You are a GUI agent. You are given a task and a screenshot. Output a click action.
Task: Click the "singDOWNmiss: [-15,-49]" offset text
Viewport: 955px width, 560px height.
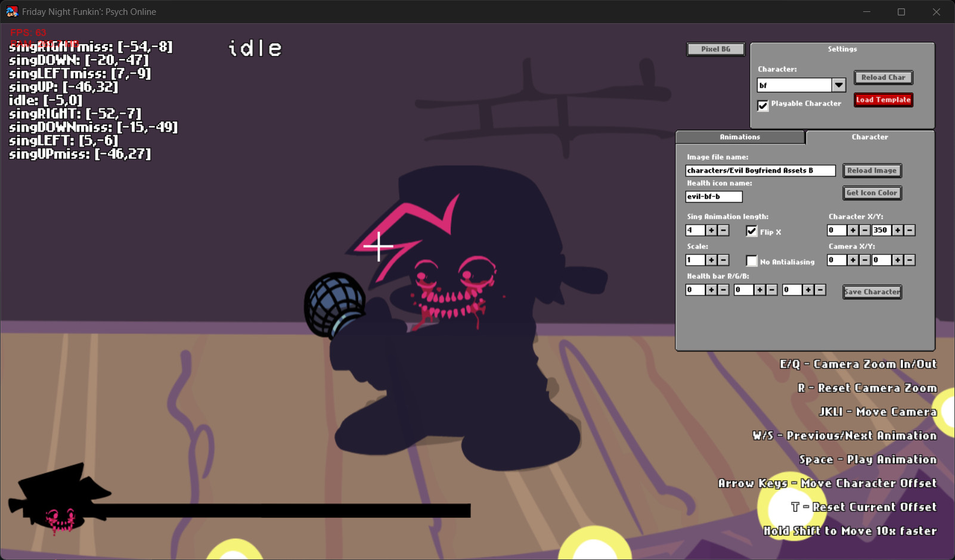tap(94, 127)
